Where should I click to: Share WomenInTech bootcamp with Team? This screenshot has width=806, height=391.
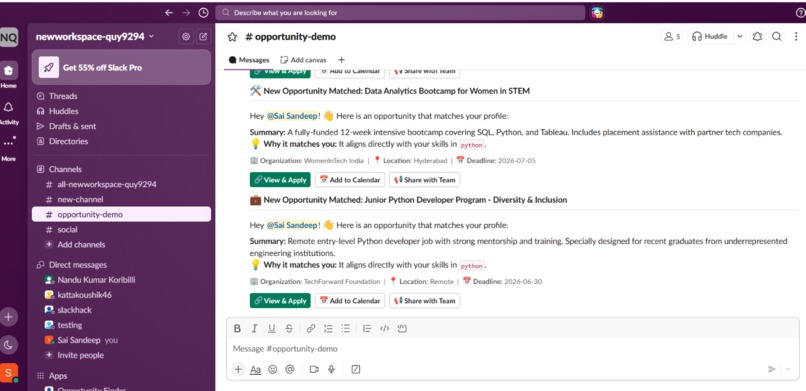tap(425, 180)
